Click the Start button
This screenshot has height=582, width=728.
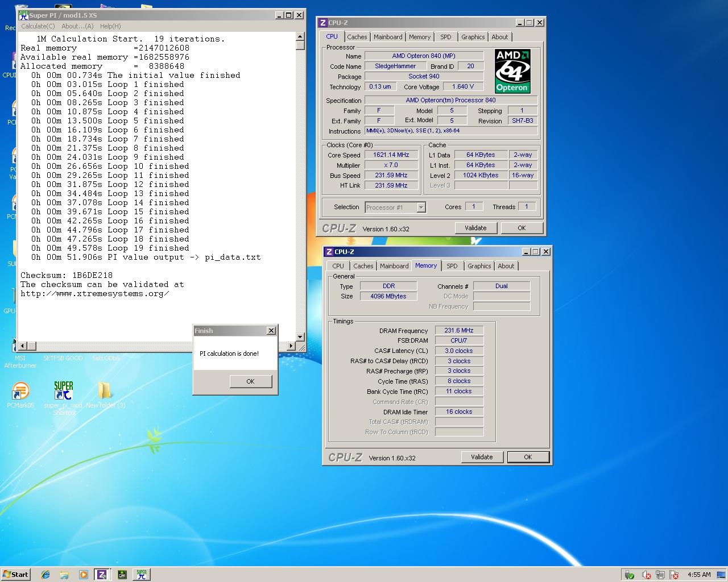(15, 575)
